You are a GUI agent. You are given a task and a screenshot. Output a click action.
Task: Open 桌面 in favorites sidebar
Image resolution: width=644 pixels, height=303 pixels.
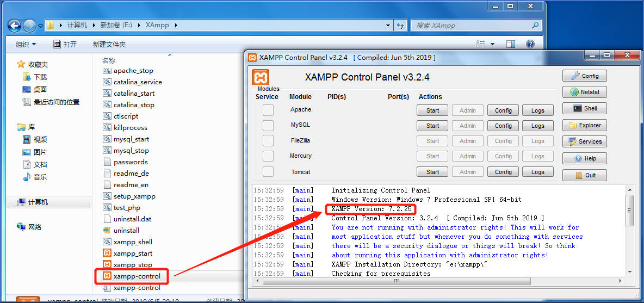[35, 90]
